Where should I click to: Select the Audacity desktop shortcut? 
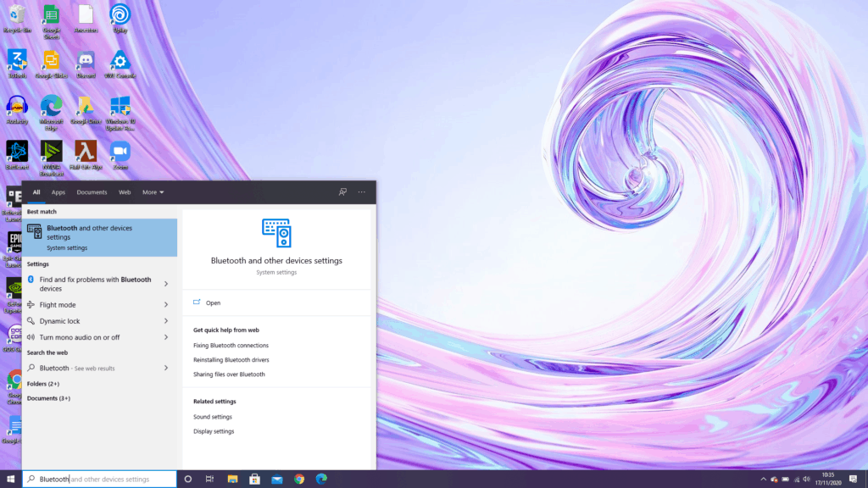coord(17,107)
